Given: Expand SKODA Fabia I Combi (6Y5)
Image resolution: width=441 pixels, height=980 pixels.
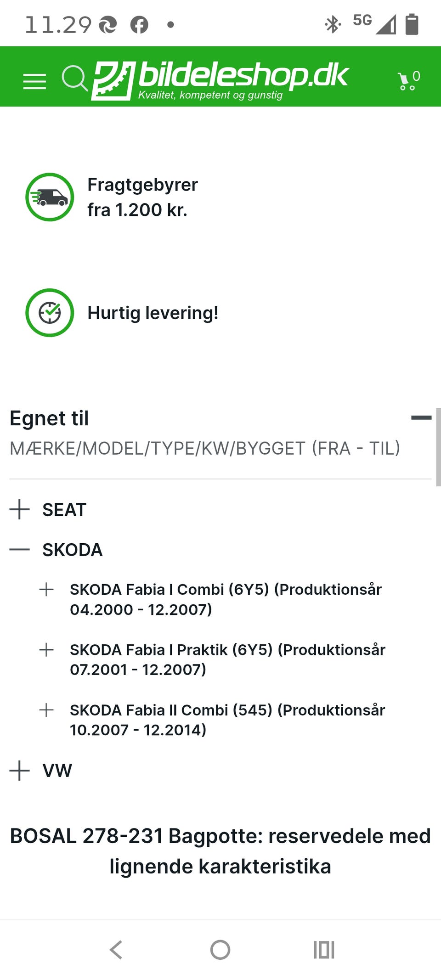Looking at the screenshot, I should [46, 590].
